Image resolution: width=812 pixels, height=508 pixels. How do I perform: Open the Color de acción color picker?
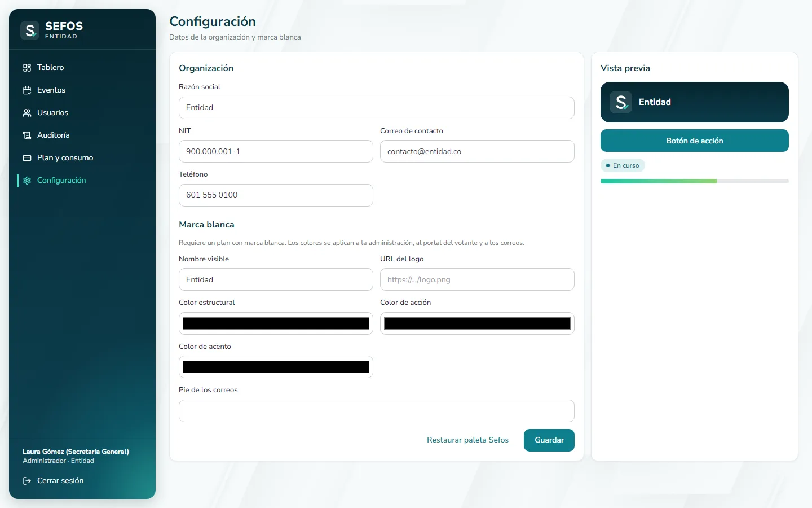coord(477,323)
